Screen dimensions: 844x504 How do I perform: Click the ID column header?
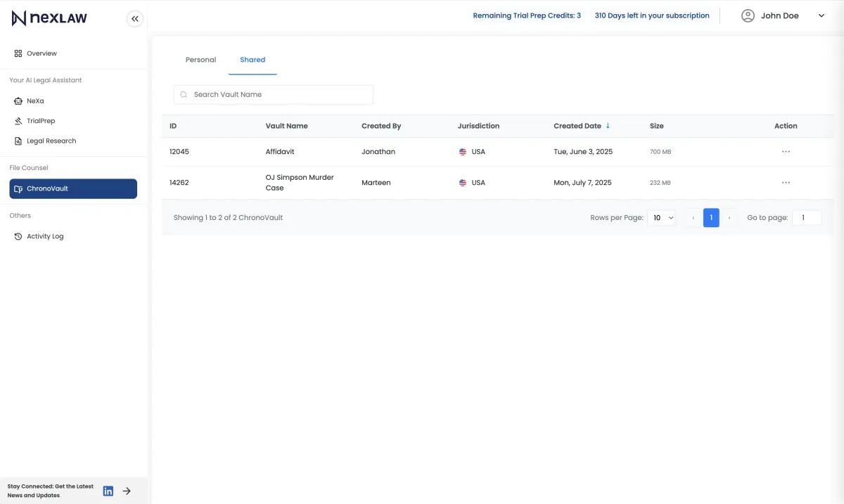pos(173,126)
